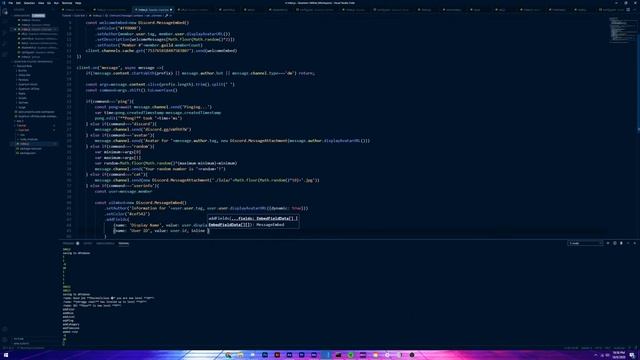
Task: Select the active index.js editor tab
Action: coord(153,9)
